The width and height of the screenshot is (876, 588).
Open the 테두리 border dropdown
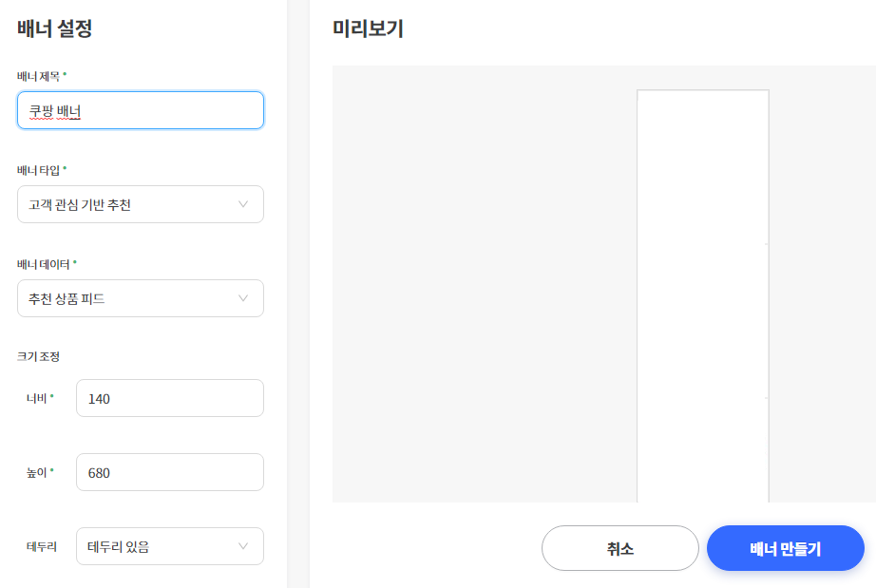(x=169, y=546)
